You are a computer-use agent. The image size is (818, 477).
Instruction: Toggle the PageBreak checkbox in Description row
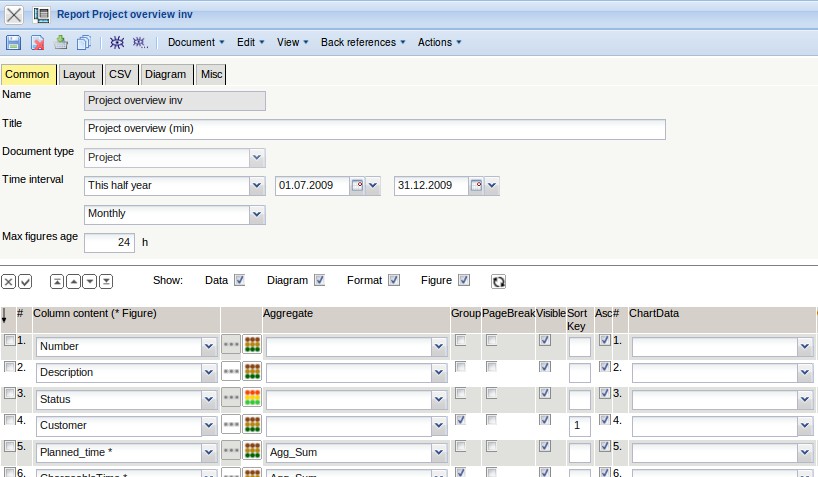tap(492, 367)
